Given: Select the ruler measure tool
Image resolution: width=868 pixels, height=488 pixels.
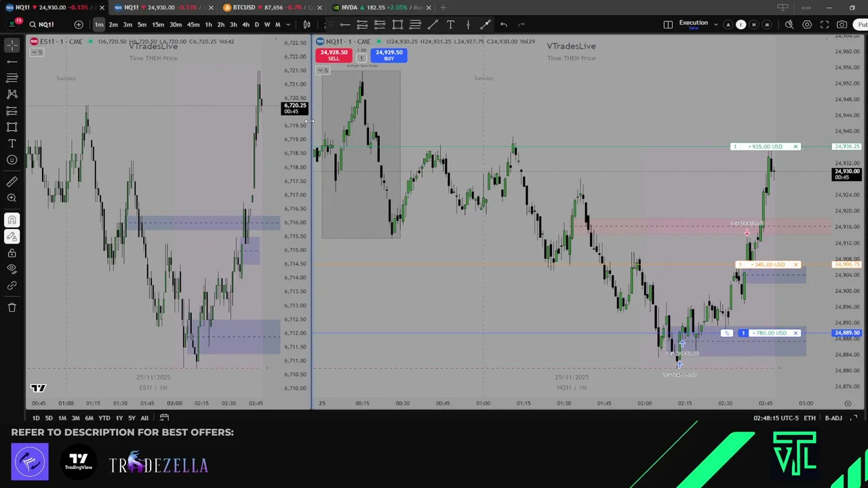Looking at the screenshot, I should 12,182.
